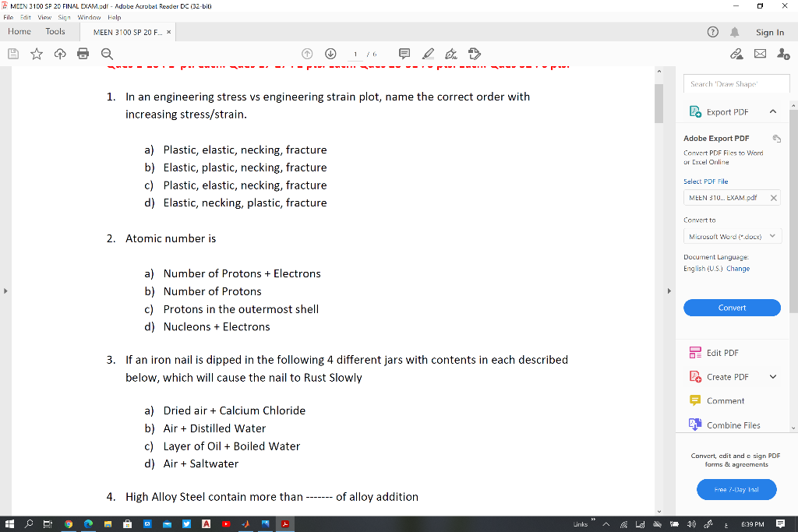
Task: Click Free 7-Day Trial
Action: pyautogui.click(x=736, y=489)
